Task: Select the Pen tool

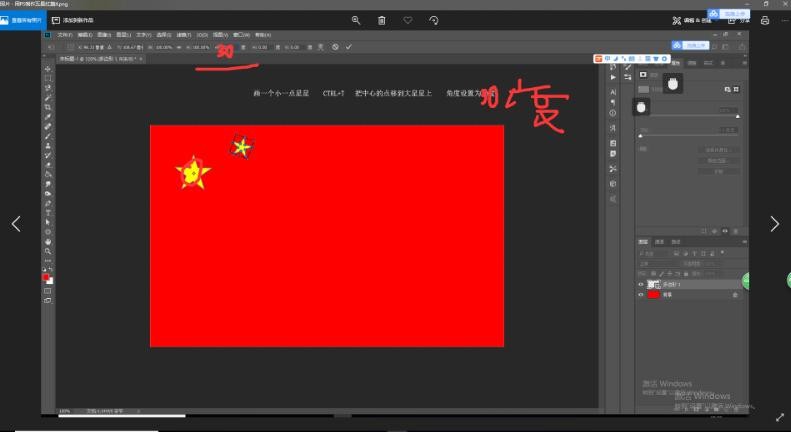Action: pyautogui.click(x=48, y=203)
